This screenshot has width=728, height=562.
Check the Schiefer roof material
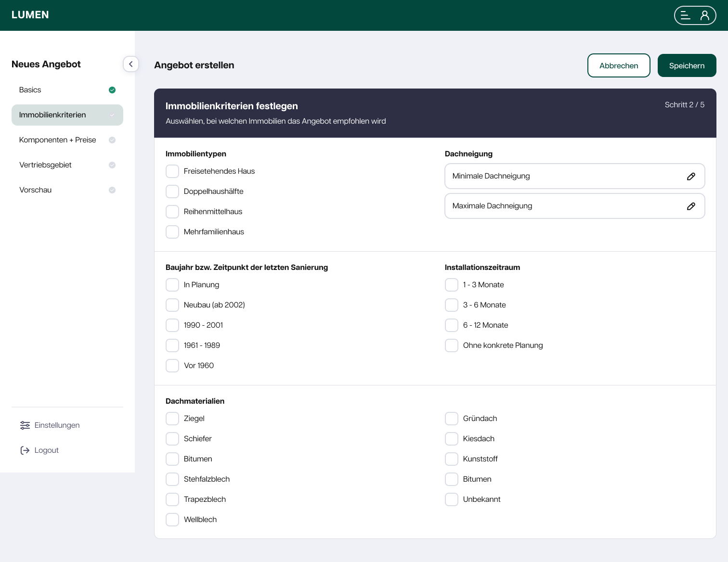172,439
